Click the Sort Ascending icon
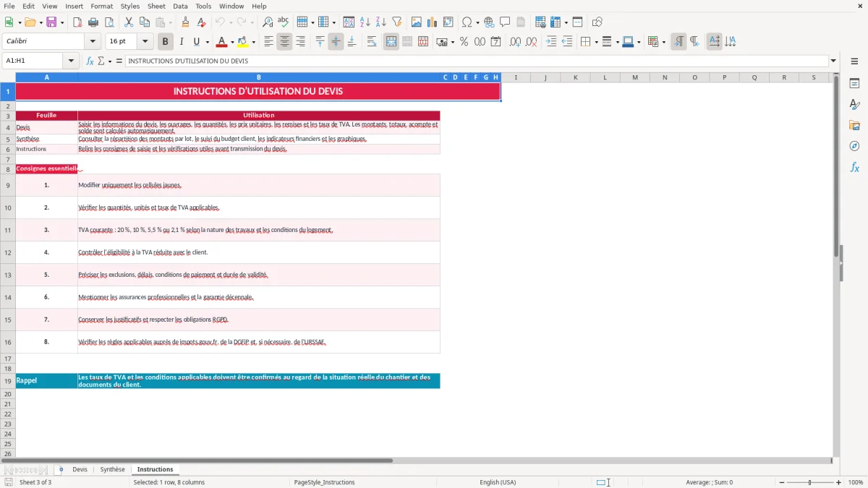Viewport: 868px width, 488px height. pyautogui.click(x=365, y=22)
